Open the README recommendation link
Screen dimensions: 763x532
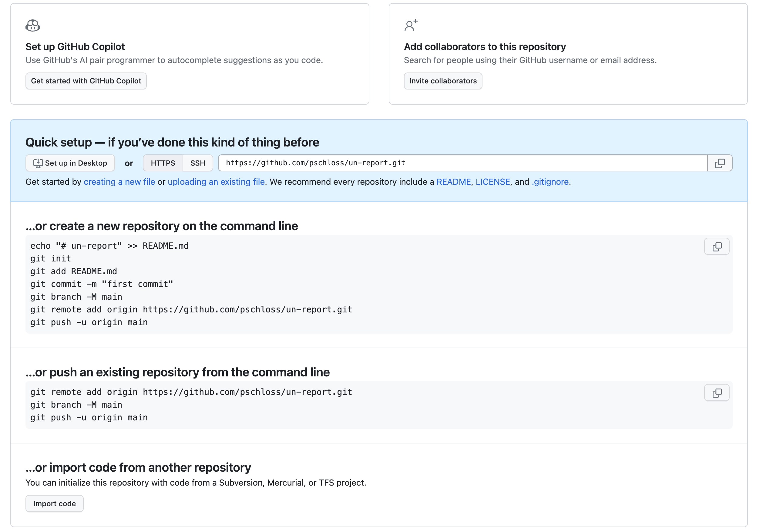(x=453, y=182)
